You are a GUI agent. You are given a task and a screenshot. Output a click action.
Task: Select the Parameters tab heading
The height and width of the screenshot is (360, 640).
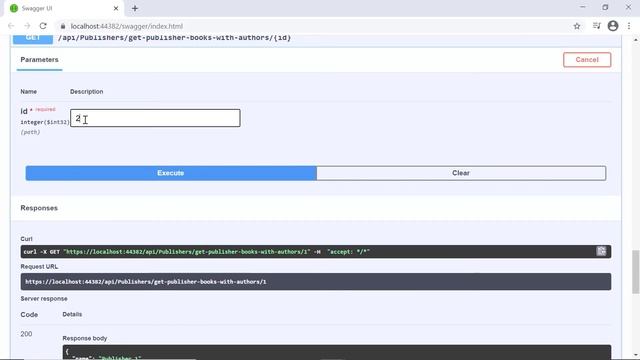(39, 60)
